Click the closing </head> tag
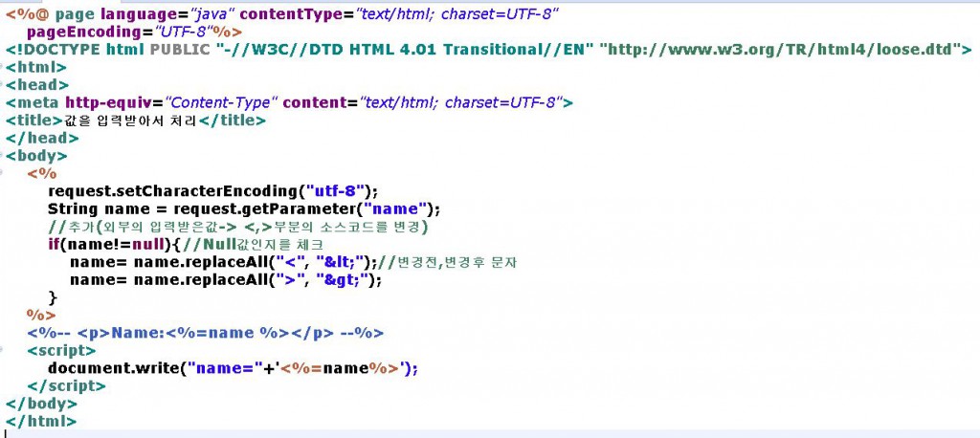 pyautogui.click(x=42, y=138)
